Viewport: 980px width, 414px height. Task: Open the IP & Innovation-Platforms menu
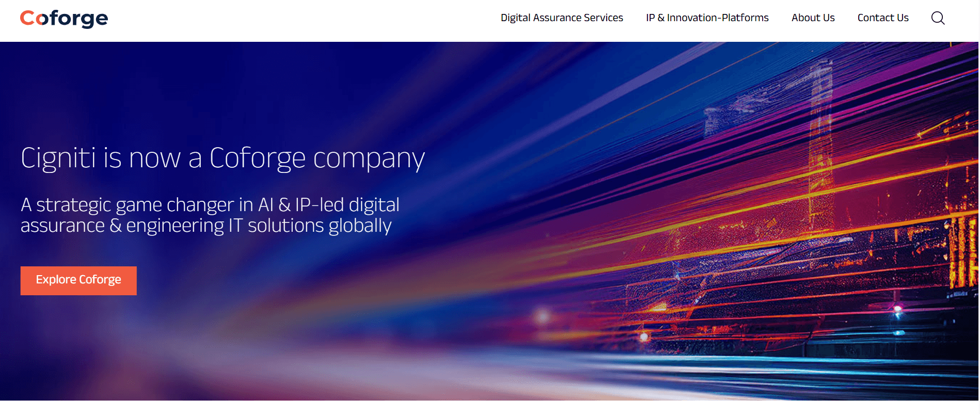707,18
